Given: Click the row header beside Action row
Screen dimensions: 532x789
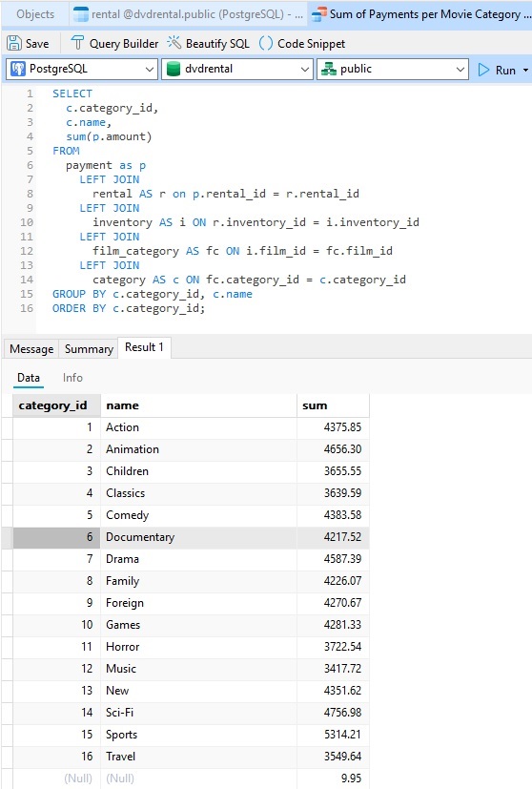Looking at the screenshot, I should pyautogui.click(x=7, y=427).
